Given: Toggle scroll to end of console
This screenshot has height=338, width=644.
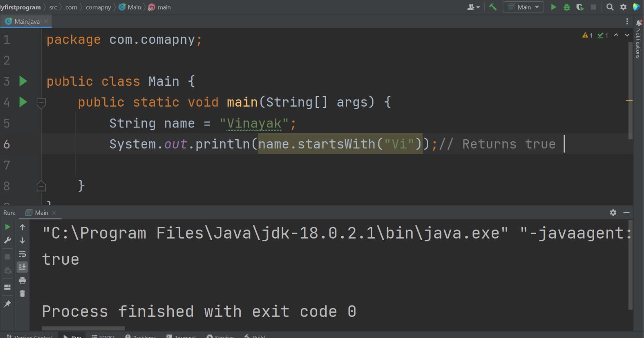Looking at the screenshot, I should click(x=23, y=267).
